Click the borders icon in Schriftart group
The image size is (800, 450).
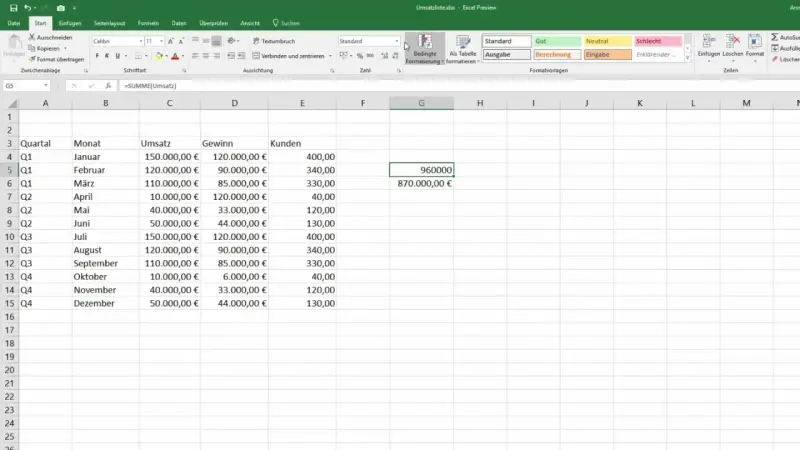[x=138, y=56]
